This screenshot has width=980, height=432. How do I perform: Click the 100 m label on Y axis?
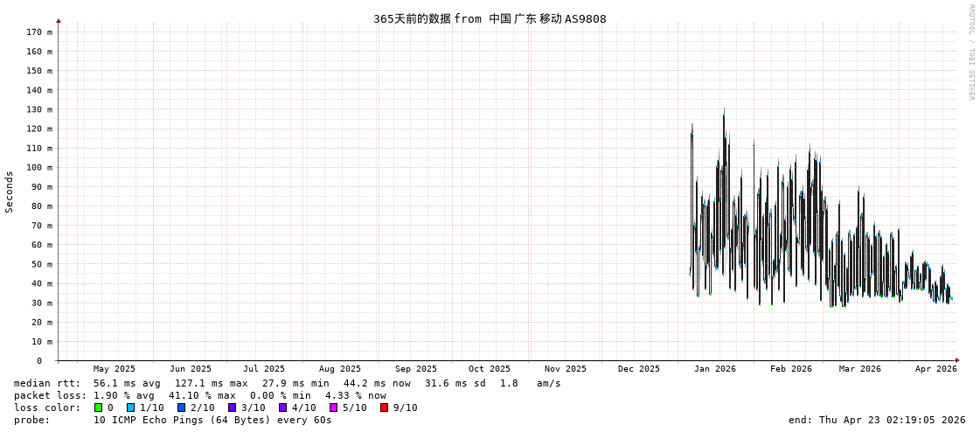point(38,168)
